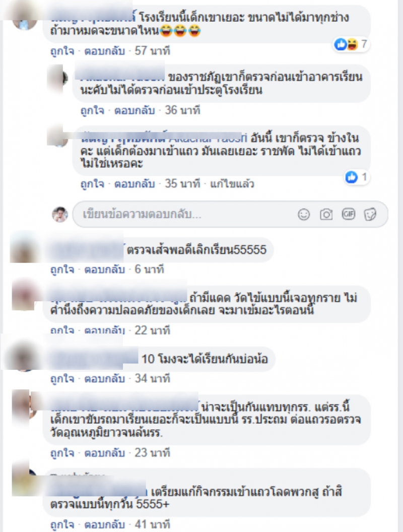
Task: Open the GIF picker in reply box
Action: tap(349, 214)
